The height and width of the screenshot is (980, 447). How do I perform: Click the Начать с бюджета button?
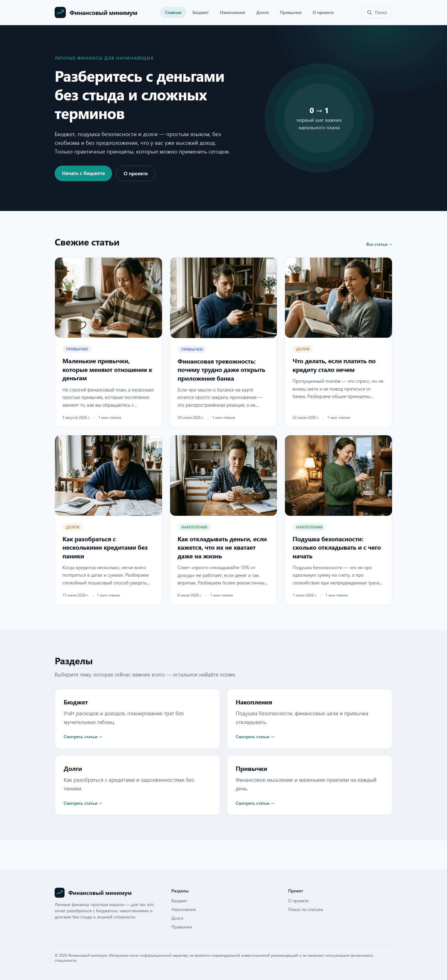point(83,173)
